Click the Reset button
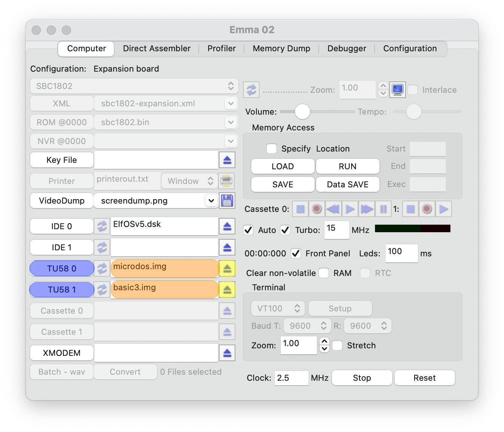Viewport: 504px width, 432px height. tap(424, 378)
